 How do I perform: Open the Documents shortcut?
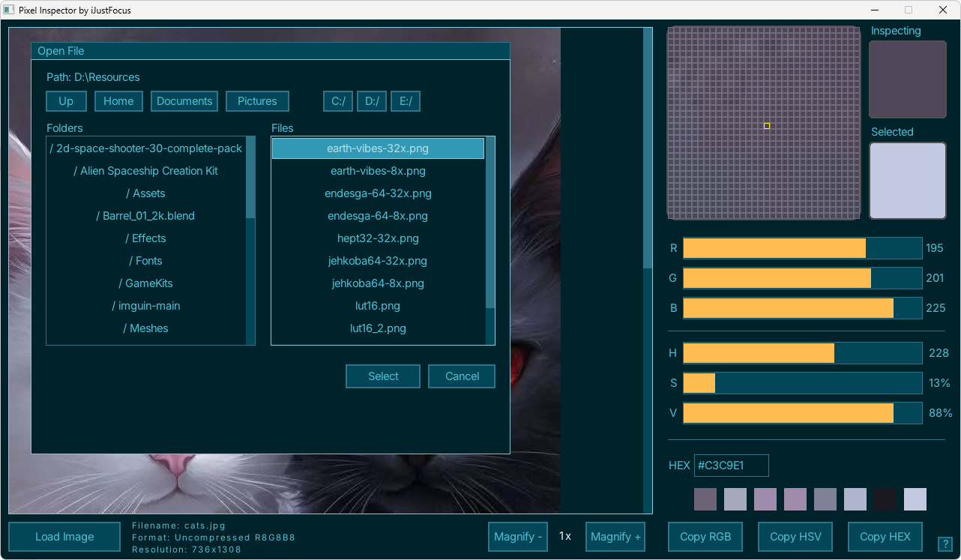click(x=184, y=101)
